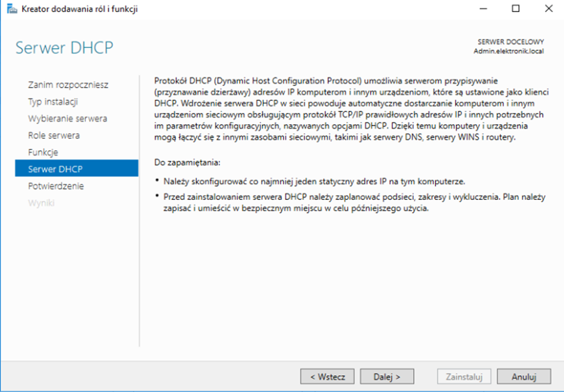Open the Typ instalacji step
Screen dimensions: 564x392
point(53,101)
